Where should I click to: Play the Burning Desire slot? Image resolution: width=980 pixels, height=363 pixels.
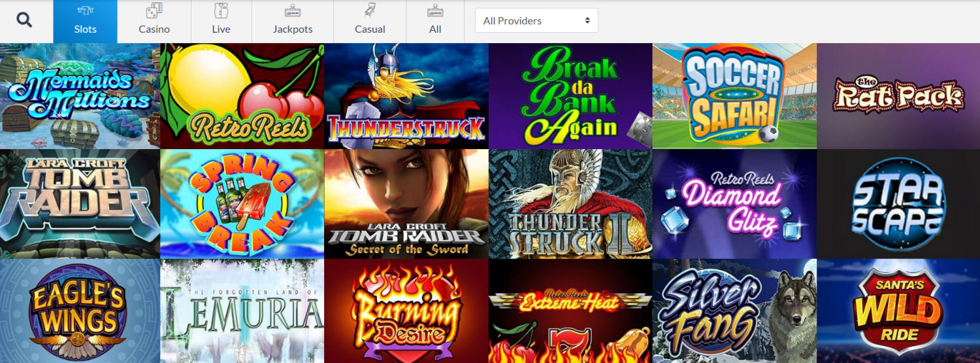click(406, 311)
